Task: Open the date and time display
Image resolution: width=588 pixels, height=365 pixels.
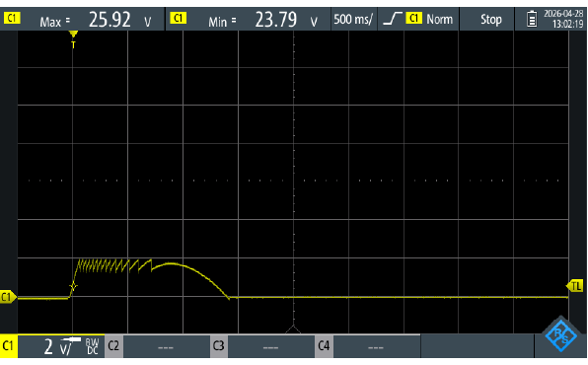Action: click(563, 19)
